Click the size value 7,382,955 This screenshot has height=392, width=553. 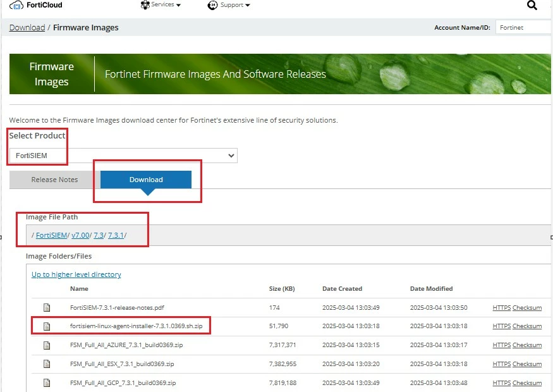(283, 364)
